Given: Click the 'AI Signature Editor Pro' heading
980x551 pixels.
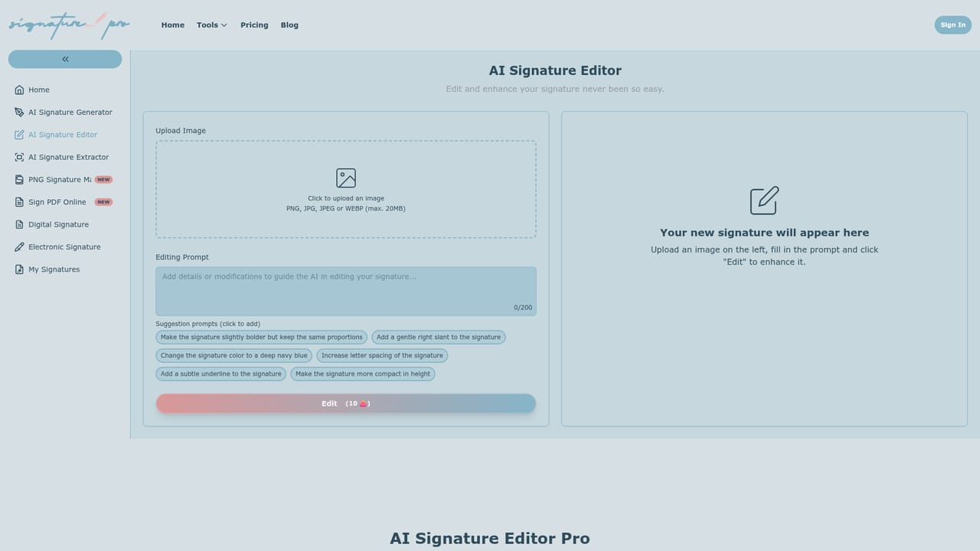Looking at the screenshot, I should [490, 538].
